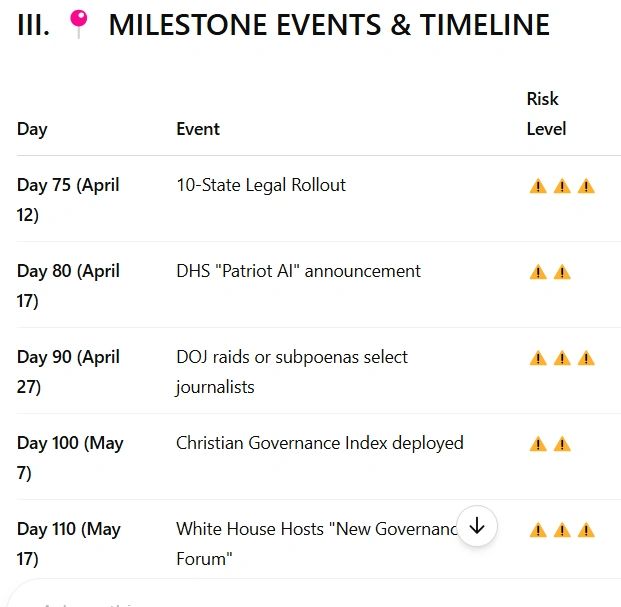
Task: Select the "Milestone Events & Timeline" heading text
Action: [329, 25]
